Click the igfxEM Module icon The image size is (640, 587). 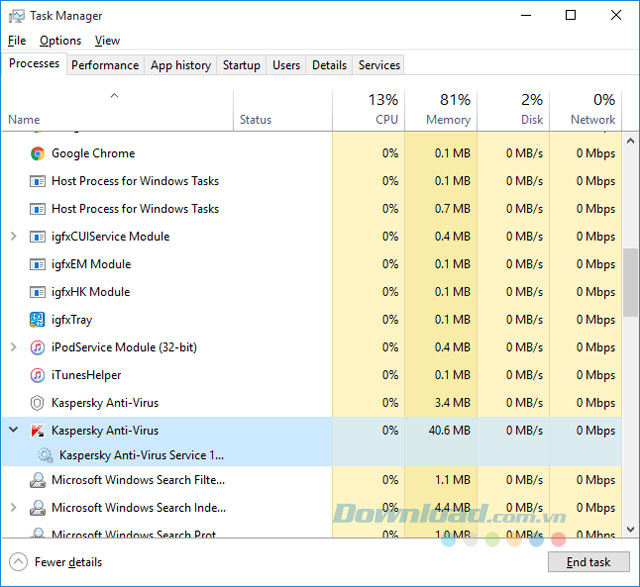coord(37,264)
